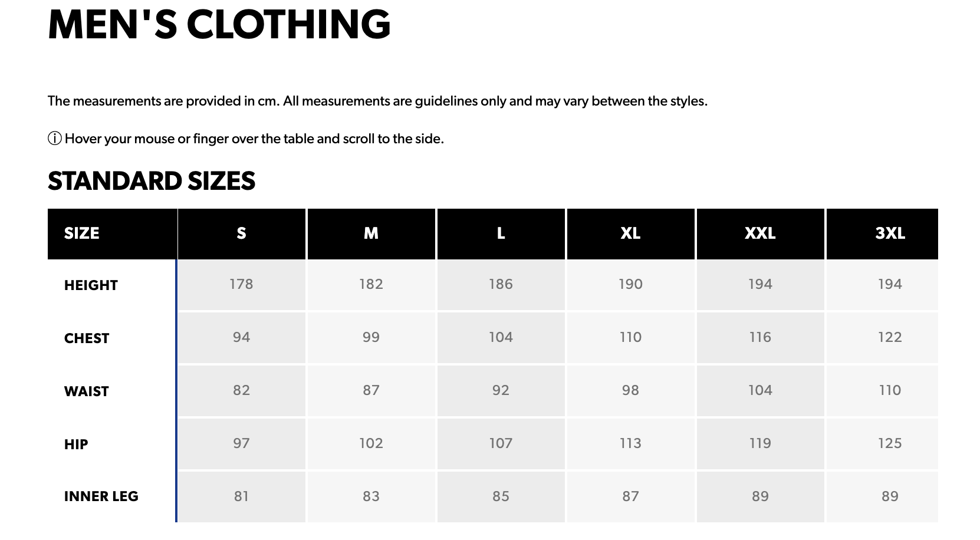The height and width of the screenshot is (540, 980).
Task: Click the 125 hip value for 3XL
Action: pyautogui.click(x=890, y=443)
